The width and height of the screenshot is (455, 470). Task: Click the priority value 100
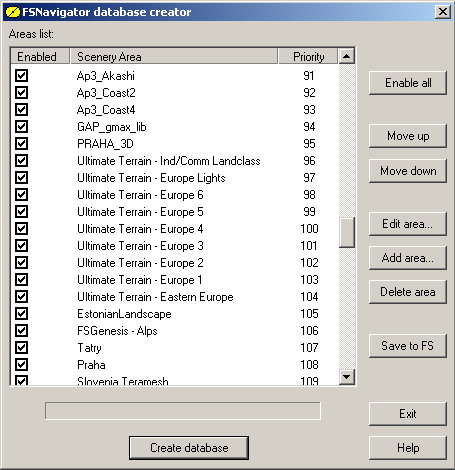(309, 229)
